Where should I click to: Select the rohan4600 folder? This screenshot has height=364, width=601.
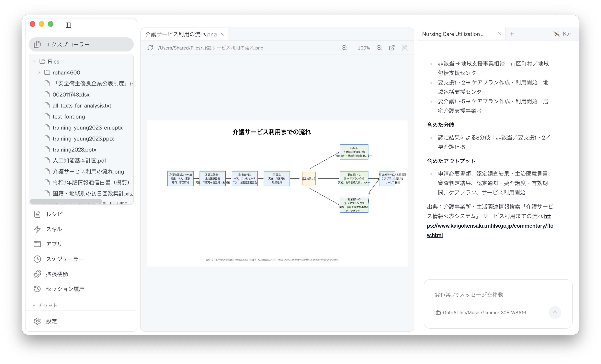66,73
